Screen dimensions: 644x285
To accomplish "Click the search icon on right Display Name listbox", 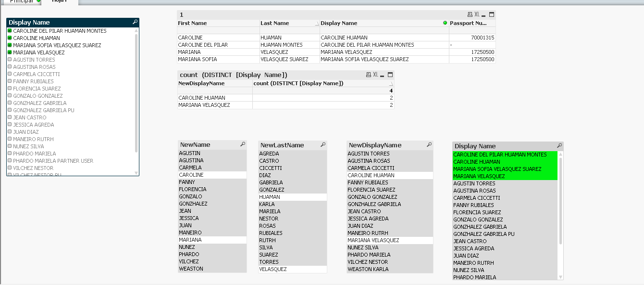I will point(559,144).
